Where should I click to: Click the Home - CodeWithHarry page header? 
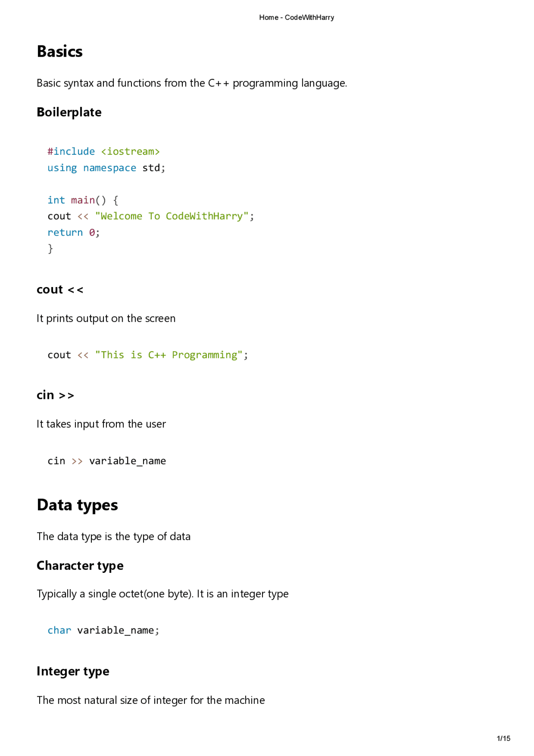click(x=296, y=18)
